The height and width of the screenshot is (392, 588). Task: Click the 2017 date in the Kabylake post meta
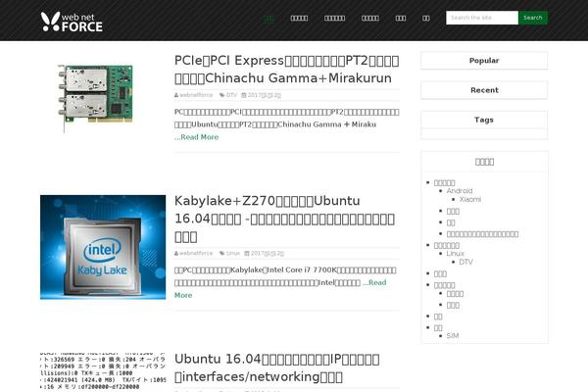[x=268, y=254]
